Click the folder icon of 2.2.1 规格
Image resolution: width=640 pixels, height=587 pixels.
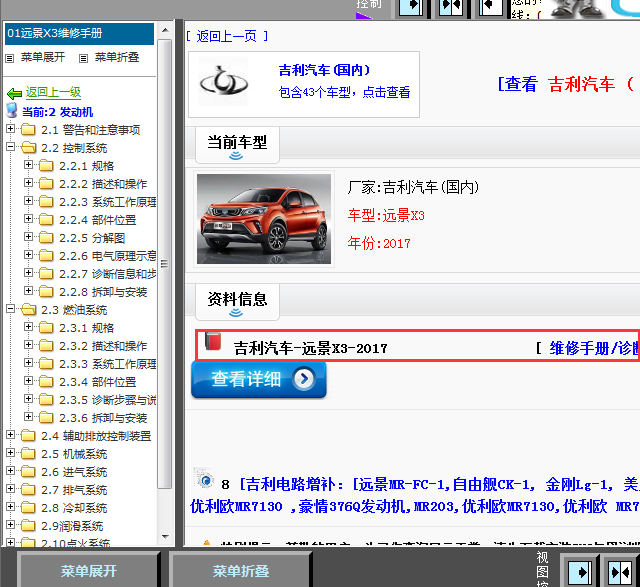point(46,165)
